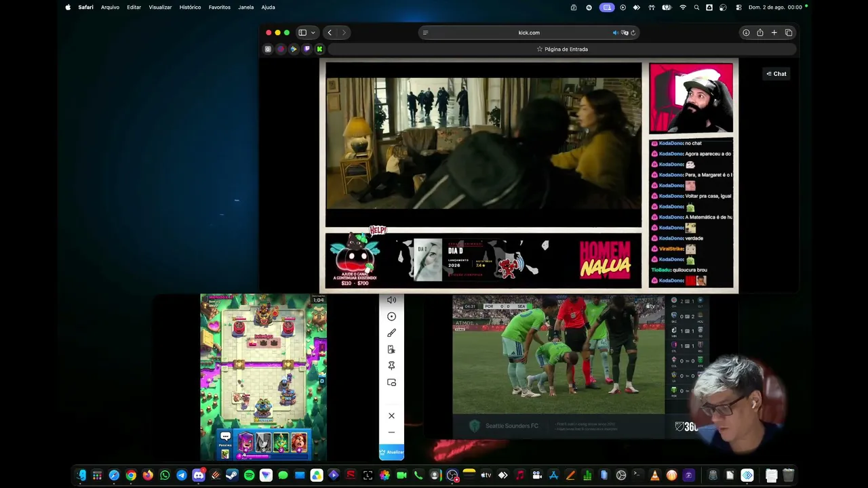The height and width of the screenshot is (488, 868).
Task: Open Apple TV from the Dock
Action: pyautogui.click(x=486, y=475)
